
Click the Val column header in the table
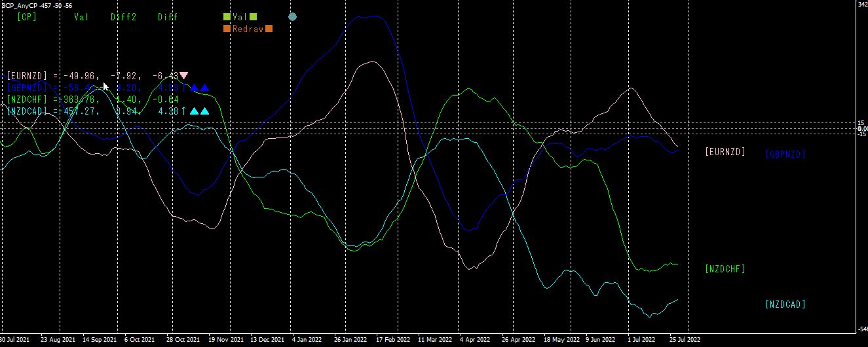[81, 17]
